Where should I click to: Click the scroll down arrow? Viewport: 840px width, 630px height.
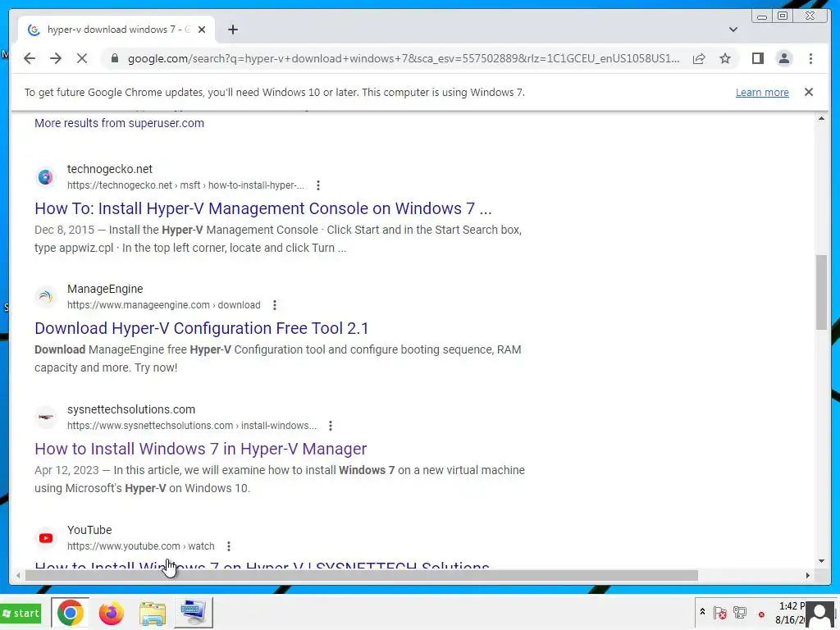click(821, 561)
